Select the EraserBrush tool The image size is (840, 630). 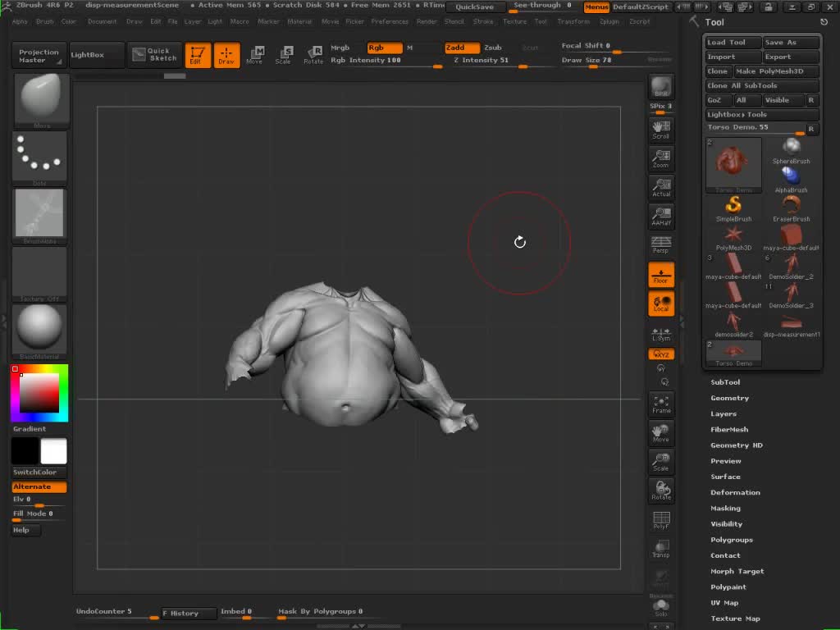click(x=791, y=208)
